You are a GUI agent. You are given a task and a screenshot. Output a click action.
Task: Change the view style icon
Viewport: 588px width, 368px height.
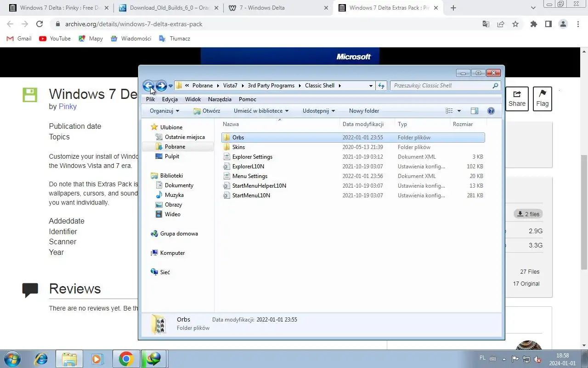coord(449,111)
